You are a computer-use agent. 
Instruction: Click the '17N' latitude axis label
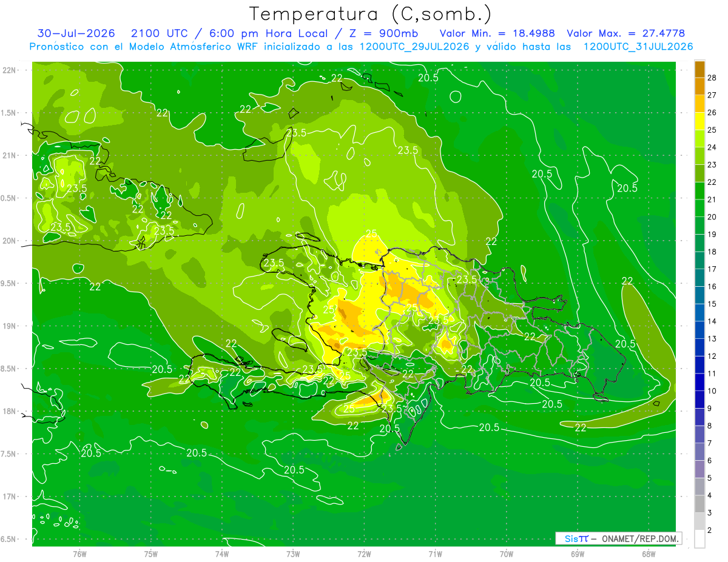click(9, 497)
